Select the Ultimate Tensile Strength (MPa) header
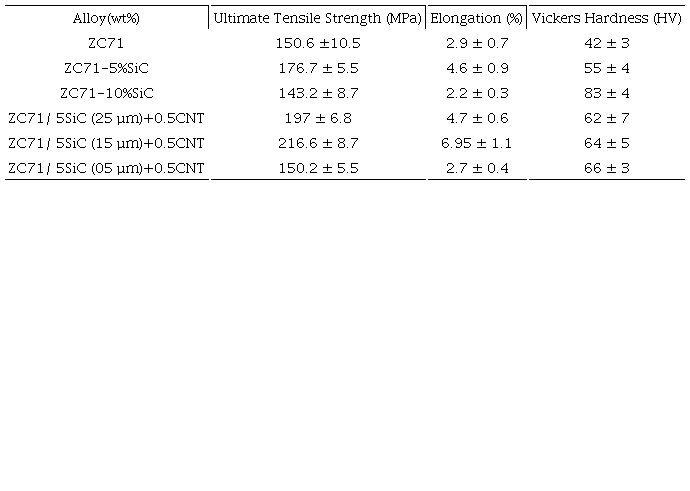The image size is (690, 491). [x=317, y=19]
